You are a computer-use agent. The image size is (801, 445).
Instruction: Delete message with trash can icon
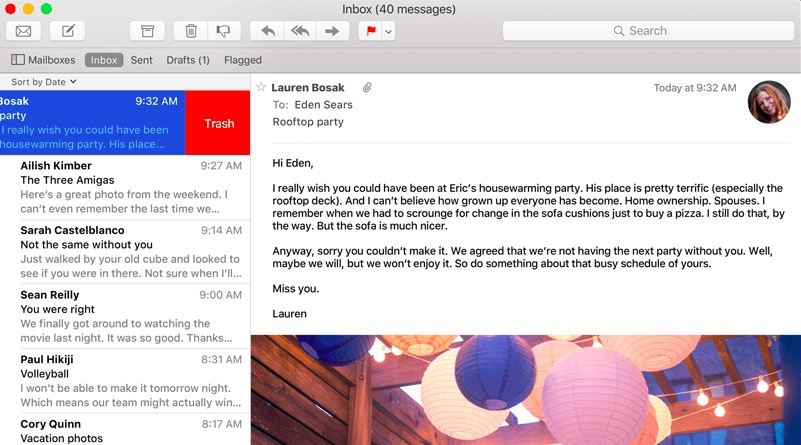191,31
